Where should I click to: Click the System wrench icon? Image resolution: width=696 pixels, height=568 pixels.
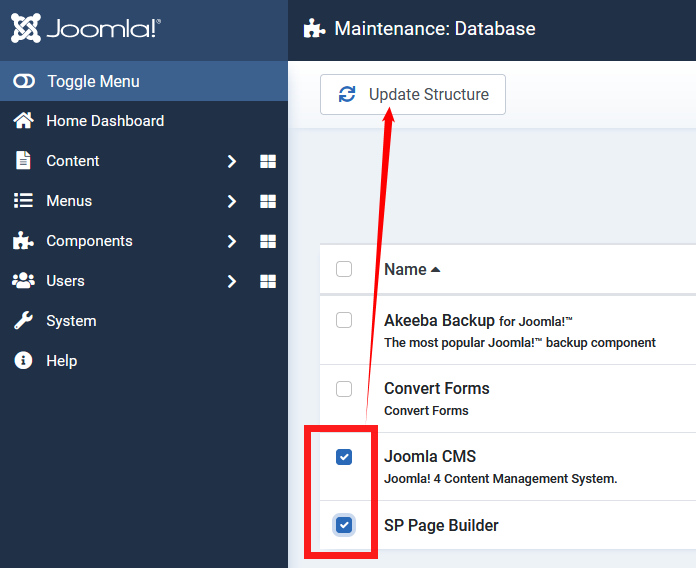(x=23, y=321)
